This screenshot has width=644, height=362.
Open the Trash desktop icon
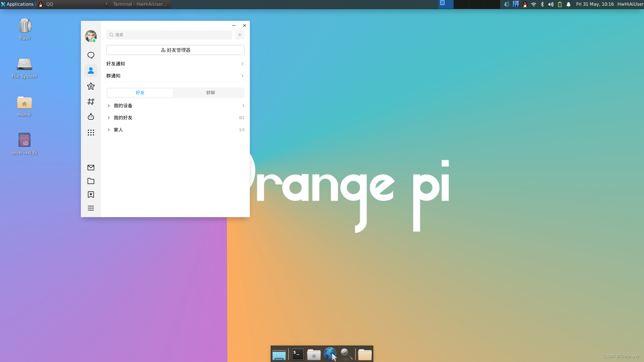coord(24,29)
